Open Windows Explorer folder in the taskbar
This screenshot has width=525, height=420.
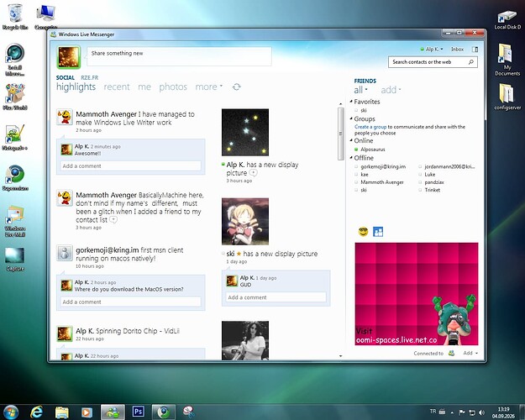[61, 412]
